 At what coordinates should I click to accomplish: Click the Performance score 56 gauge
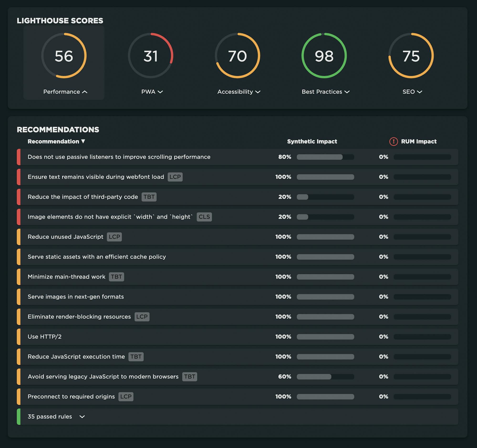click(64, 56)
